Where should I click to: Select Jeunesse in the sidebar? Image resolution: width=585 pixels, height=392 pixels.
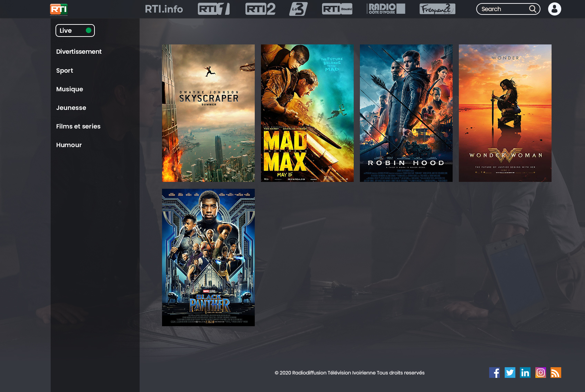click(71, 108)
